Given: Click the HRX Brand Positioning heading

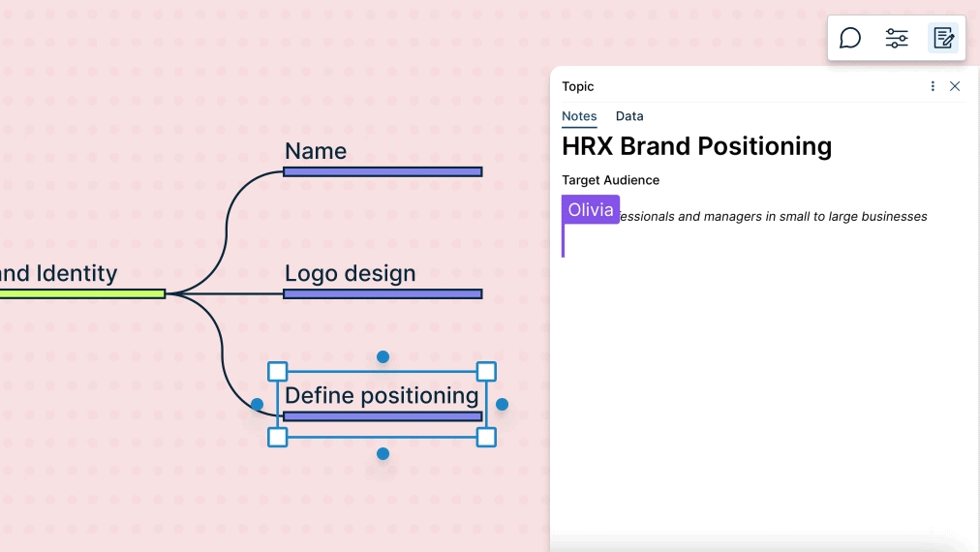Looking at the screenshot, I should pos(696,146).
